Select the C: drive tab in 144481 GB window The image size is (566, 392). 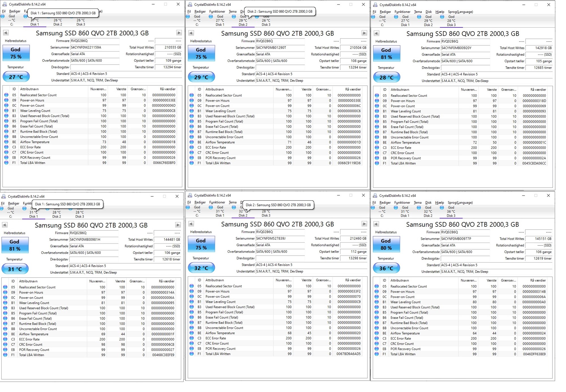click(11, 212)
